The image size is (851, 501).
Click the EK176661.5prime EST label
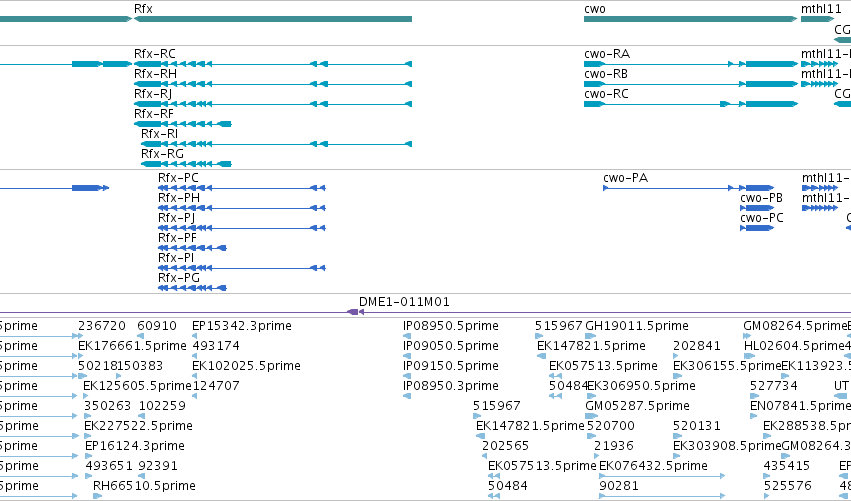click(132, 346)
